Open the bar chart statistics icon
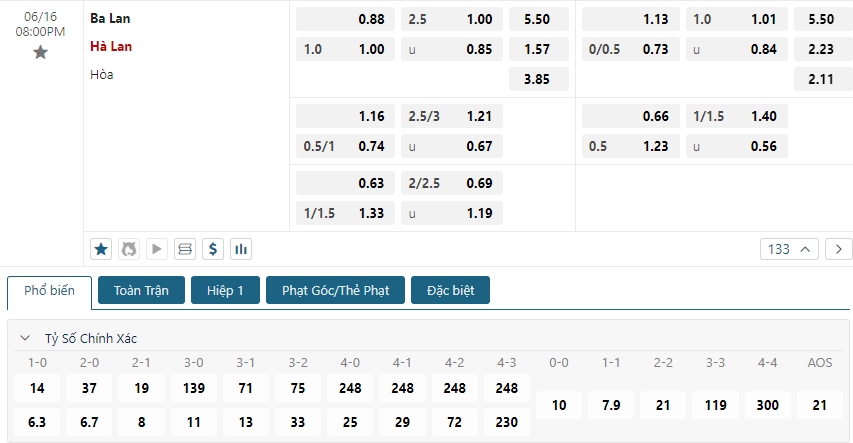 (240, 248)
